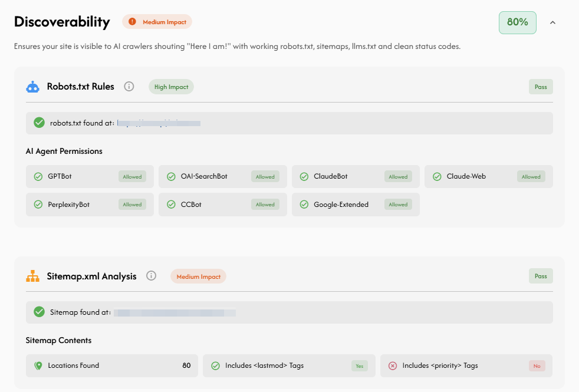The height and width of the screenshot is (392, 579).
Task: Open info icon next to Sitemap.xml Analysis
Action: pos(152,276)
